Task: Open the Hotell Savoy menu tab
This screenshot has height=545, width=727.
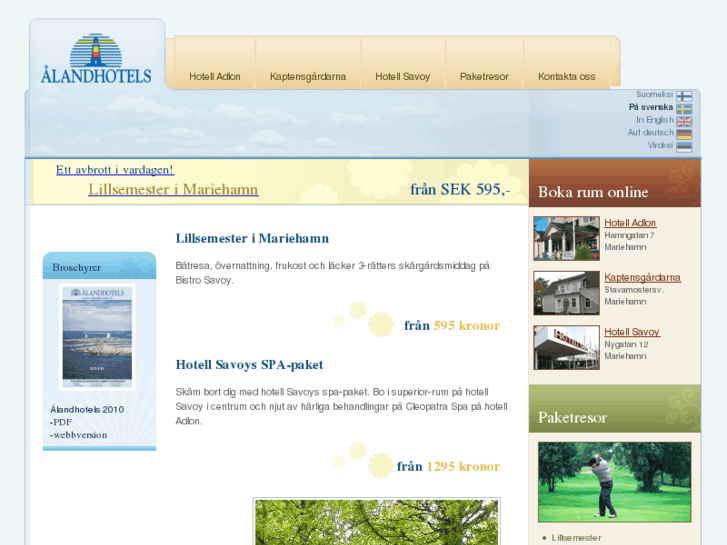Action: tap(402, 77)
